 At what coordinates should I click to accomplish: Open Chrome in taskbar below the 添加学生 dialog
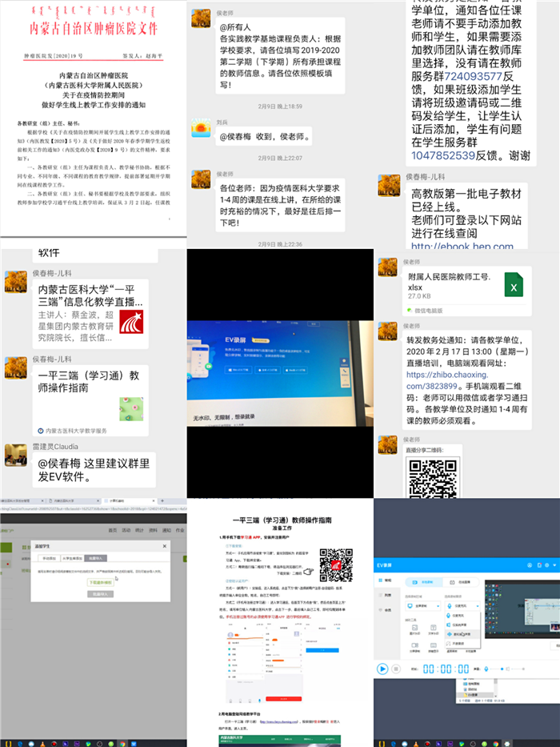coord(122,744)
